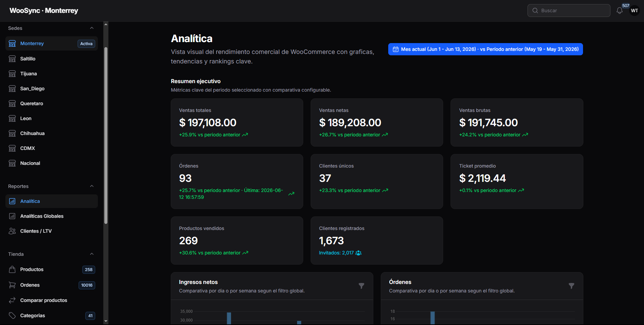The width and height of the screenshot is (644, 325).
Task: Switch to the Chihuahua sede
Action: [x=51, y=133]
